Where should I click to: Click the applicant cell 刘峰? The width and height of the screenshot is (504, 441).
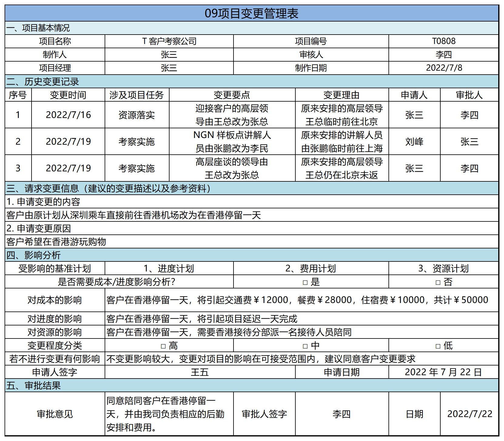pos(414,142)
